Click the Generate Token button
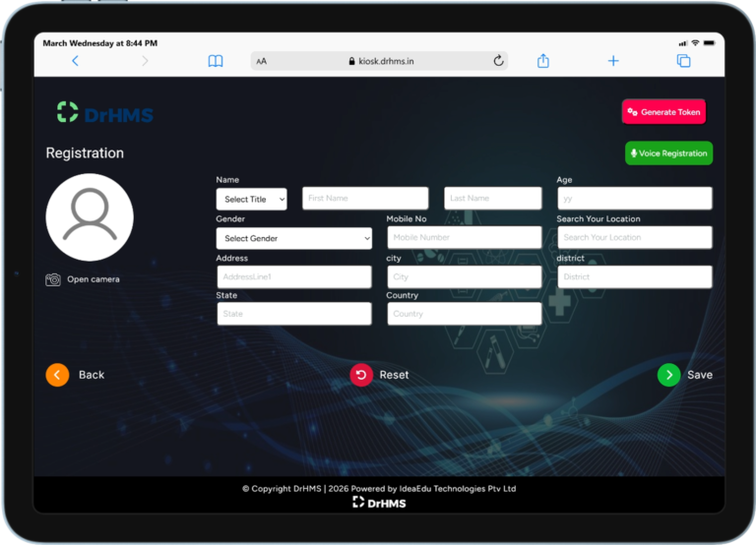Viewport: 756px width, 545px height. [x=663, y=112]
